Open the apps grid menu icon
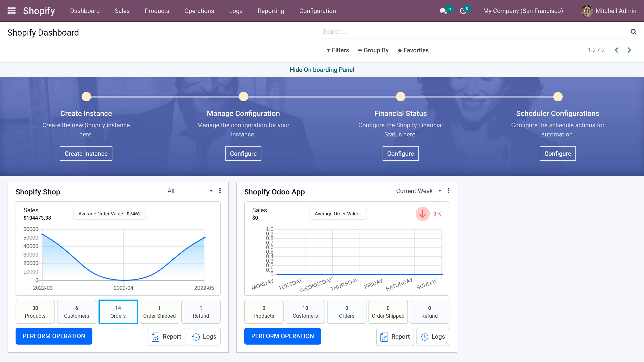Image resolution: width=644 pixels, height=362 pixels. pos(12,11)
